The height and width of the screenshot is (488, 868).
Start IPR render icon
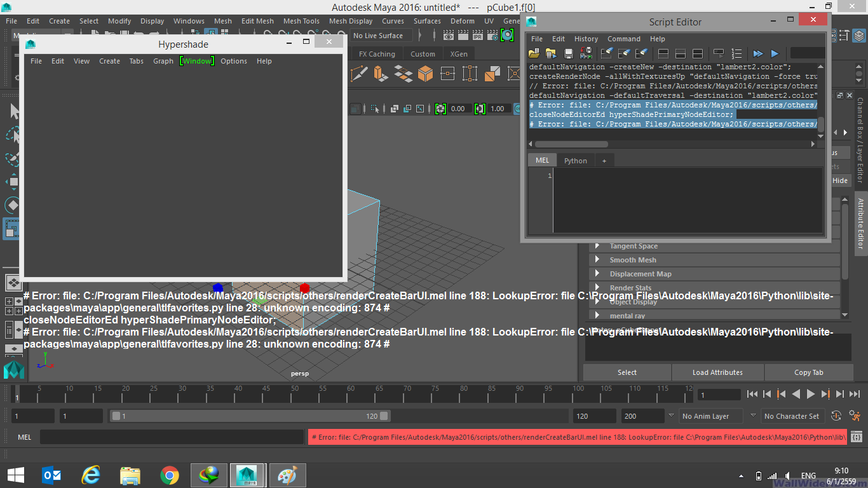(478, 36)
